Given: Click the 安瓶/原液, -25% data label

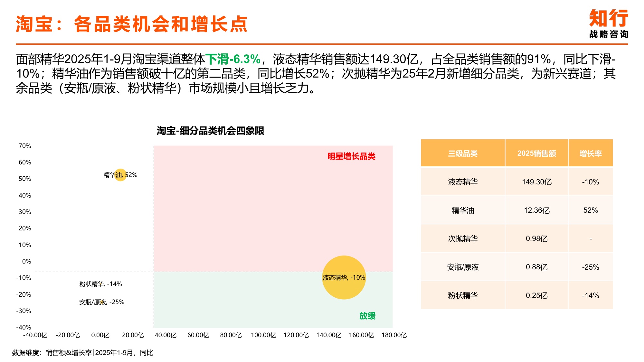Looking at the screenshot, I should click(102, 302).
